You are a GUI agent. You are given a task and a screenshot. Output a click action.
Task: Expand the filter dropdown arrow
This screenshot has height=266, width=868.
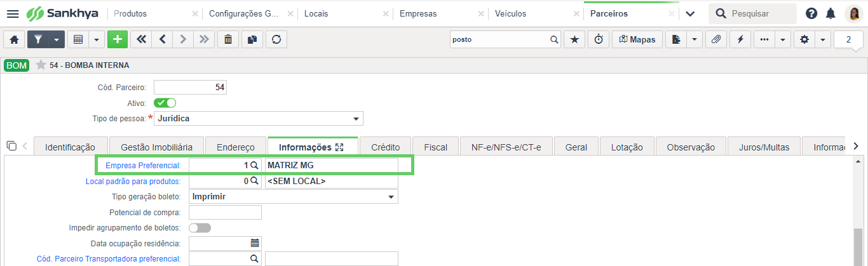[58, 39]
